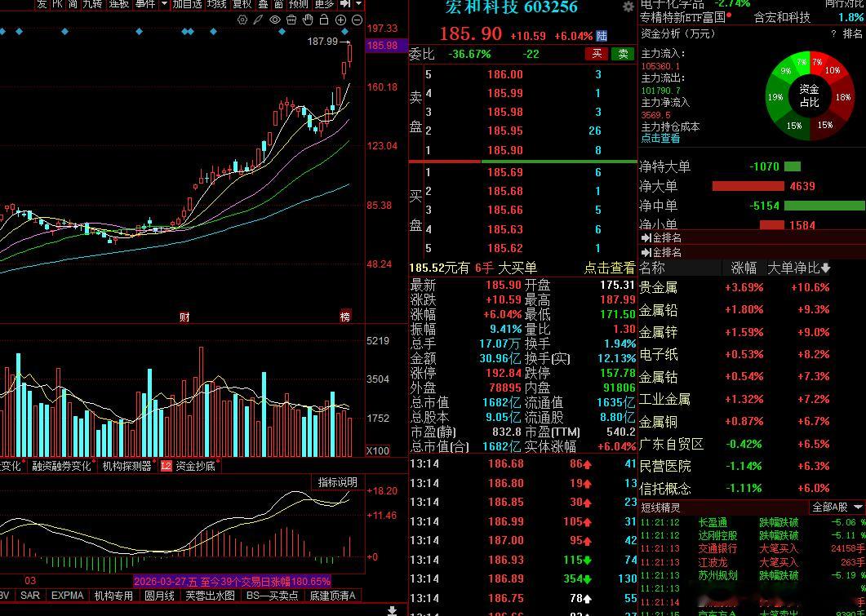Switch to 资金抄底 tab

click(195, 466)
